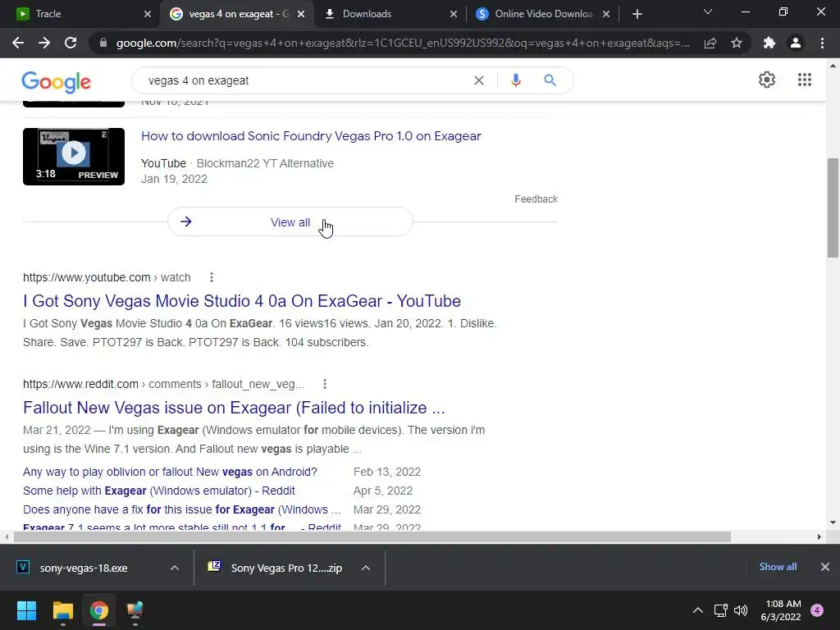Open Sonic Foundry Vegas Pro 1.0 video link

pos(311,136)
